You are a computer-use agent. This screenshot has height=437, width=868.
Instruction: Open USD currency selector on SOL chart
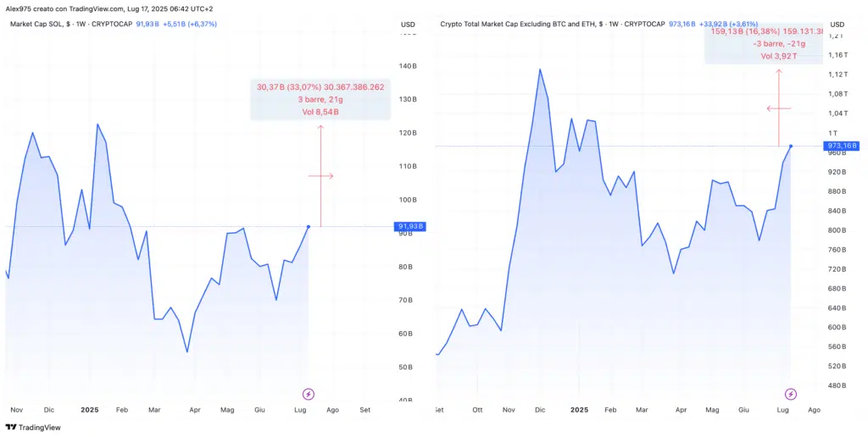[x=408, y=24]
